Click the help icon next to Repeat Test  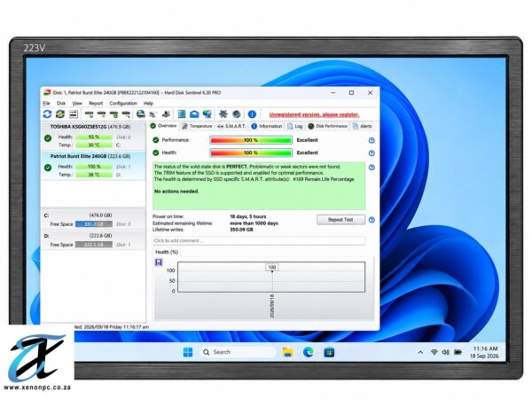tap(372, 220)
